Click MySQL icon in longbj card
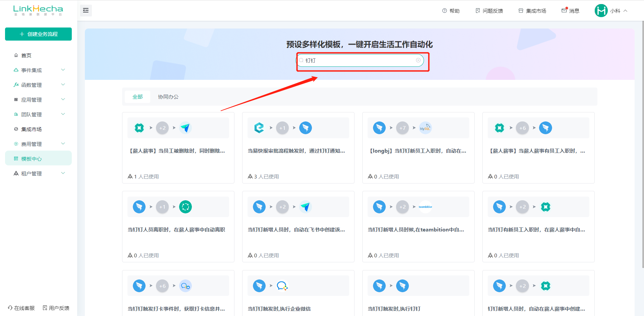The height and width of the screenshot is (316, 644). 426,128
